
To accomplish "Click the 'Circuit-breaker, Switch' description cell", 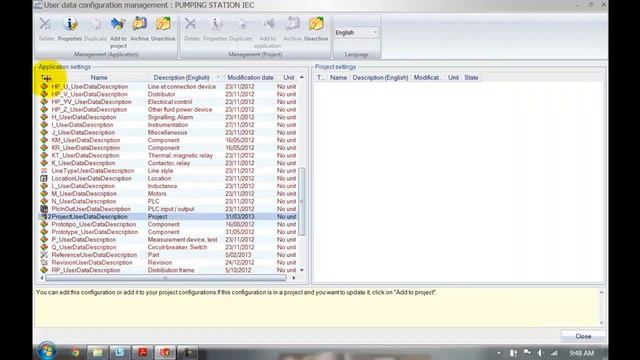I will (x=177, y=247).
